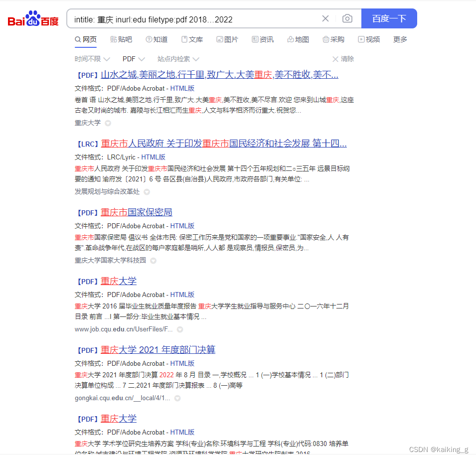Screen dimensions: 476x458
Task: Expand arrow next to gongkai.cqu.edu.cn URL
Action: [x=177, y=399]
